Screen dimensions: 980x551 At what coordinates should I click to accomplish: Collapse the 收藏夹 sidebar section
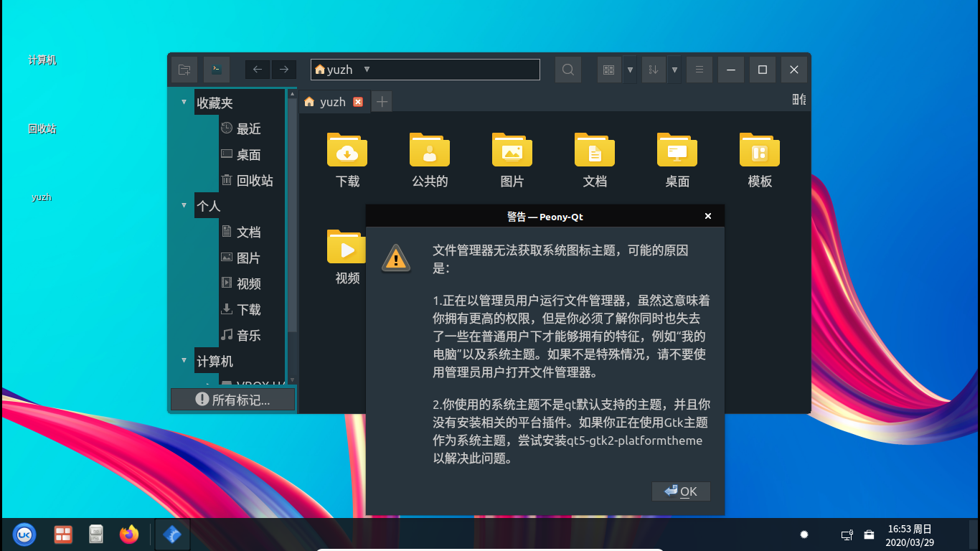pos(184,103)
